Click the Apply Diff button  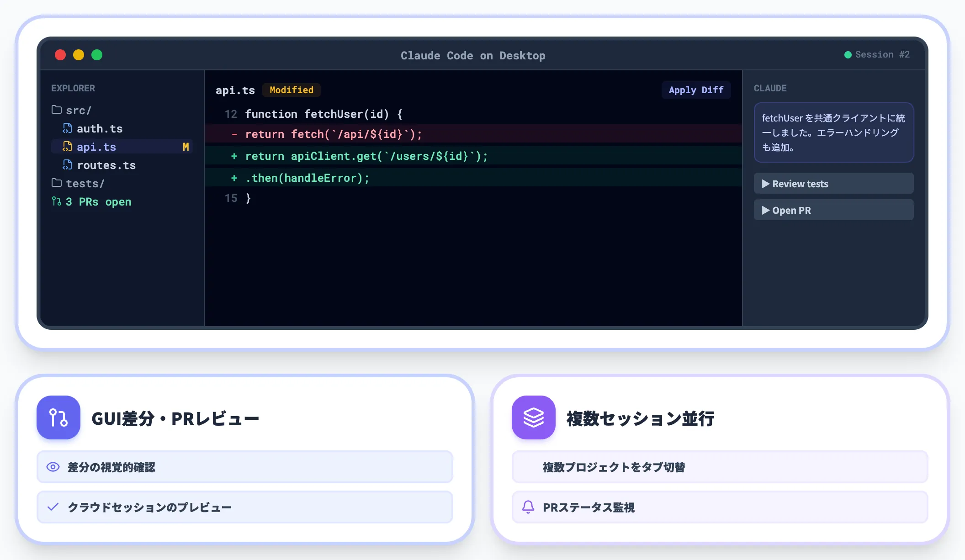(696, 90)
